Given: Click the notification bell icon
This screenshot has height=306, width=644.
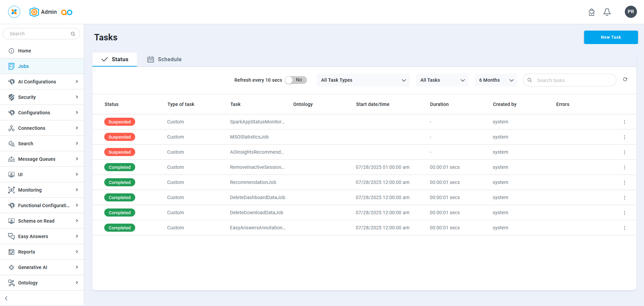Looking at the screenshot, I should pos(607,12).
